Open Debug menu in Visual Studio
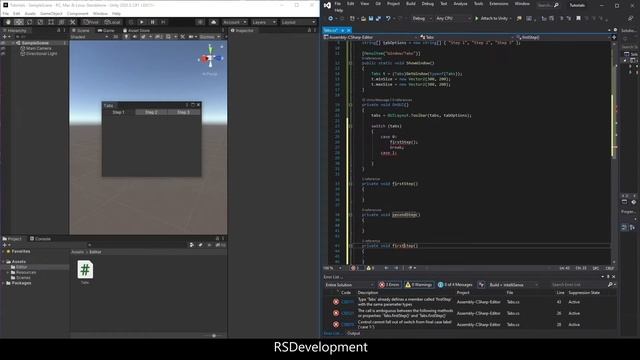Viewport: 640px width, 360px height. 428,4
